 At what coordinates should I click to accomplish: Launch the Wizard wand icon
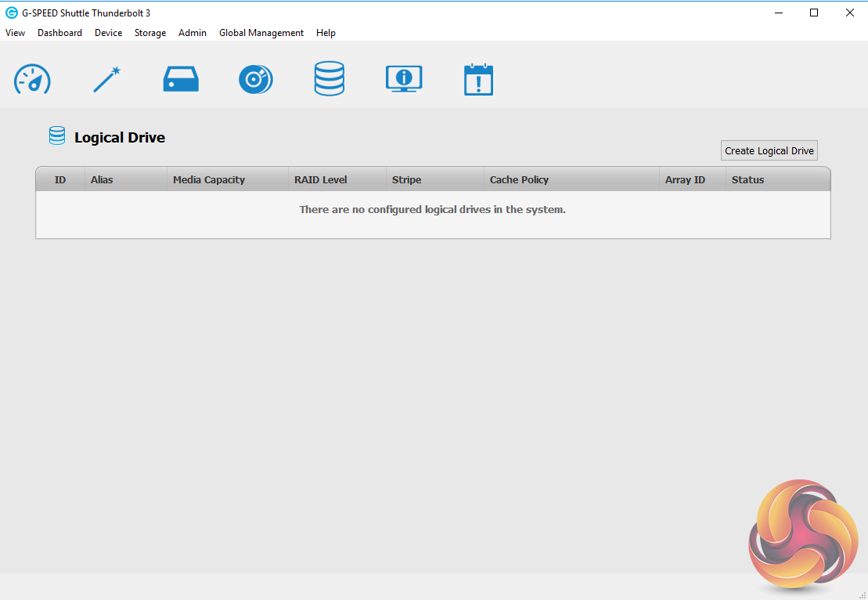tap(107, 79)
